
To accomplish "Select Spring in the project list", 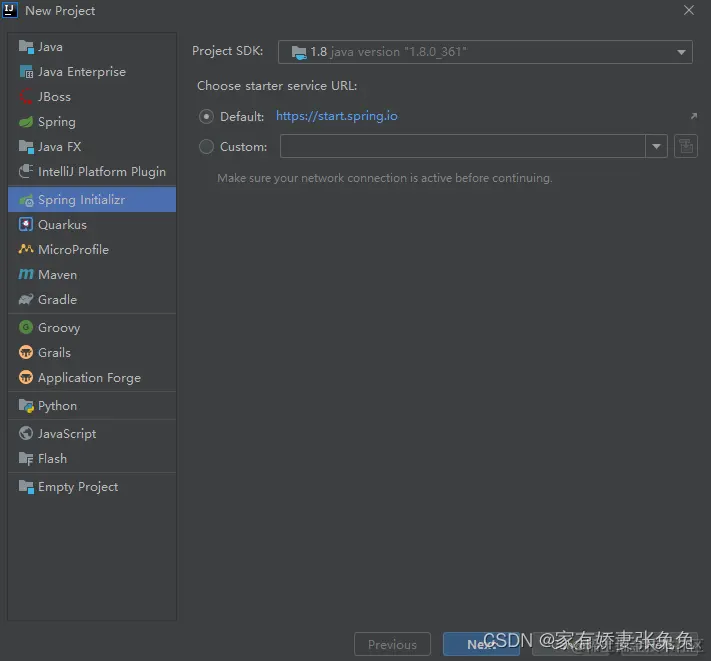I will [x=92, y=122].
